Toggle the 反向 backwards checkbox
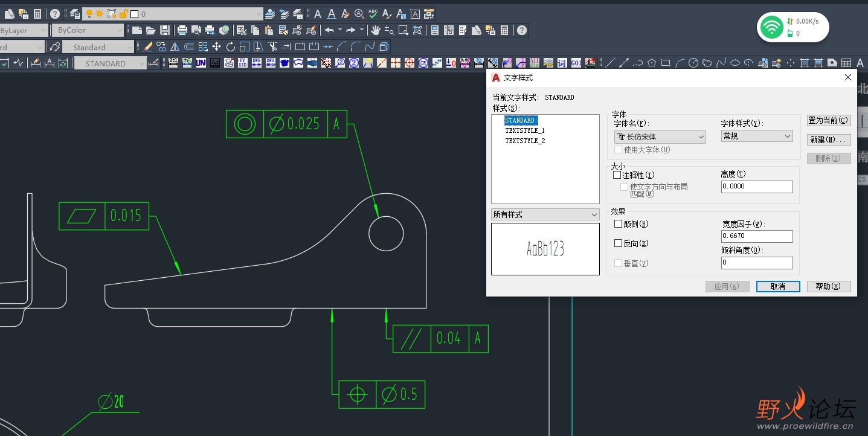The height and width of the screenshot is (436, 868). (618, 243)
